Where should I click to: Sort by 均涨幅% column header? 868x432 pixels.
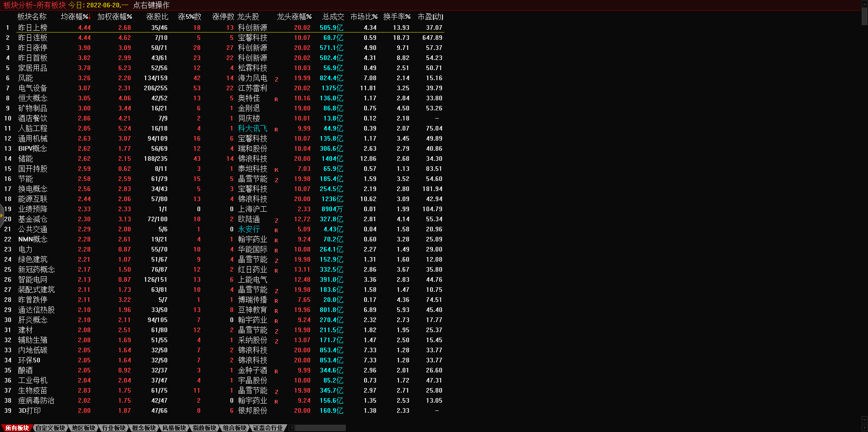[75, 16]
